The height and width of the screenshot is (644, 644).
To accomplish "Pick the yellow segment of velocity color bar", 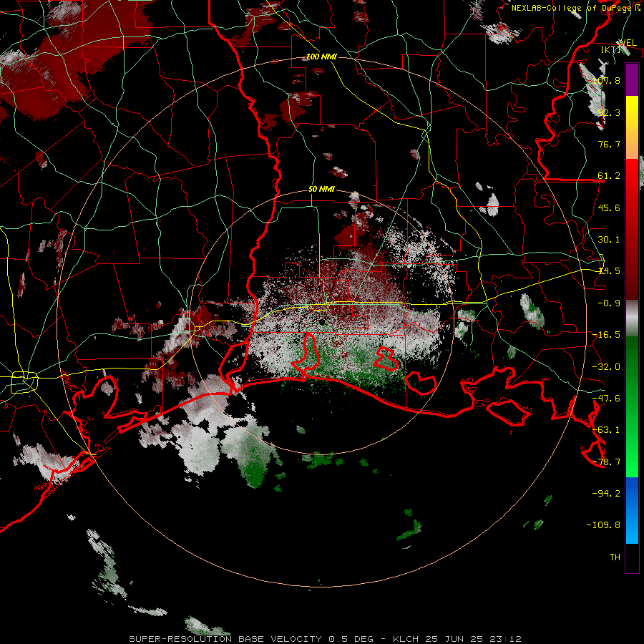I will point(632,127).
